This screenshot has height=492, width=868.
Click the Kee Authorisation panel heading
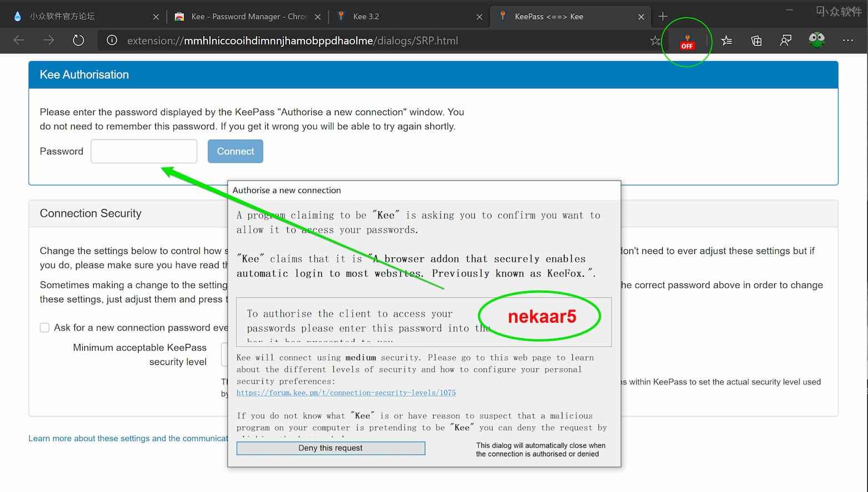(x=84, y=74)
